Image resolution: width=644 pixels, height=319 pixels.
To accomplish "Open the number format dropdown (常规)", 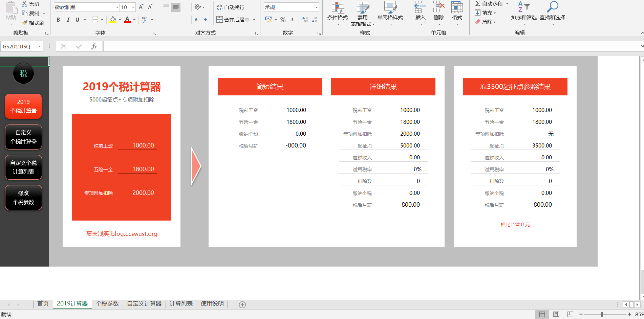I will point(317,7).
